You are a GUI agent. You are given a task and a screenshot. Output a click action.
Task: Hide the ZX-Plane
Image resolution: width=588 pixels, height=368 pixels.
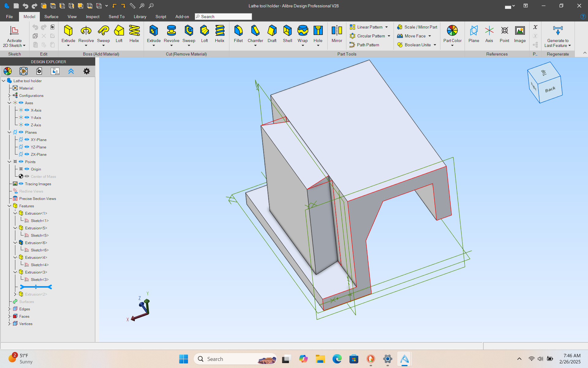click(27, 154)
